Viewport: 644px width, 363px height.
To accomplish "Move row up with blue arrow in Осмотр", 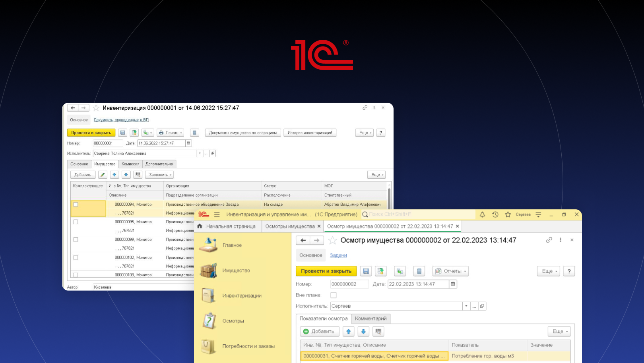I will (348, 331).
